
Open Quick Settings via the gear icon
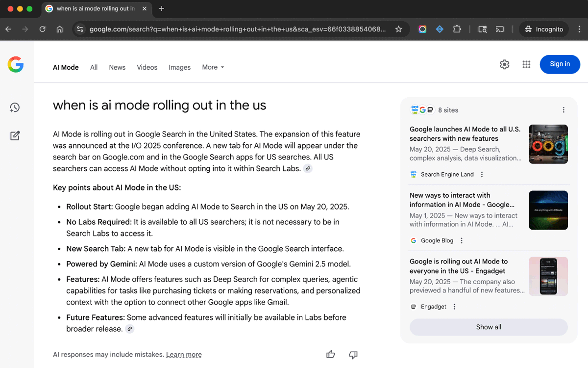[504, 64]
